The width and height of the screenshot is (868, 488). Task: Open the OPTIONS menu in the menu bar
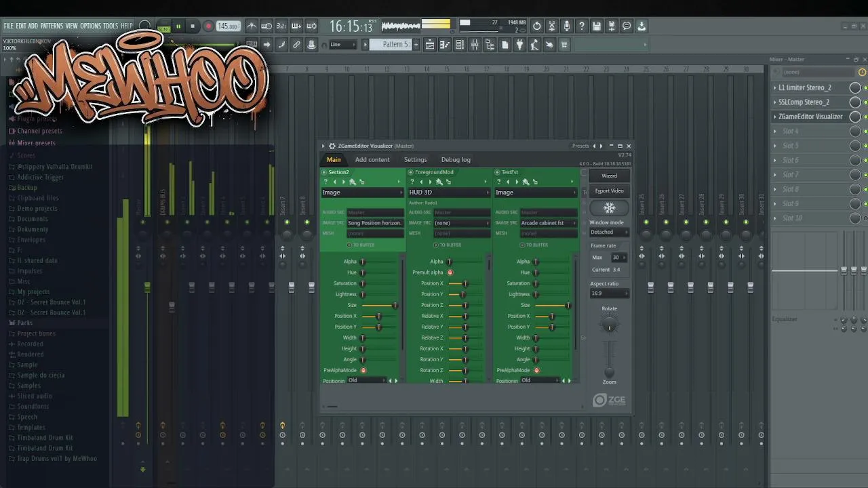[90, 26]
